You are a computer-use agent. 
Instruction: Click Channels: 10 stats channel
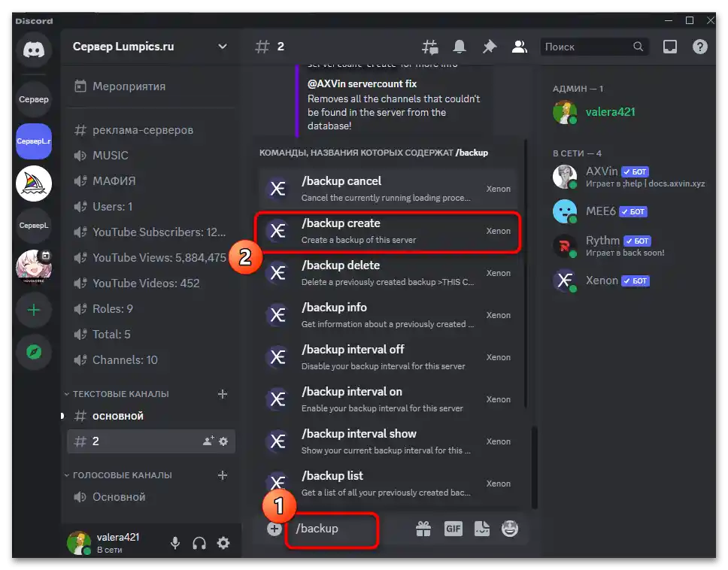(x=151, y=359)
